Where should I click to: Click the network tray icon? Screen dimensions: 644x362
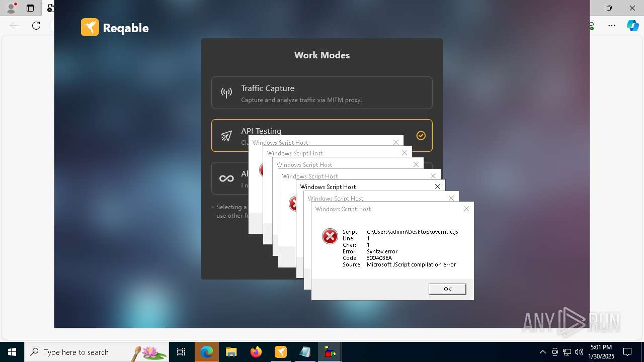pyautogui.click(x=567, y=352)
